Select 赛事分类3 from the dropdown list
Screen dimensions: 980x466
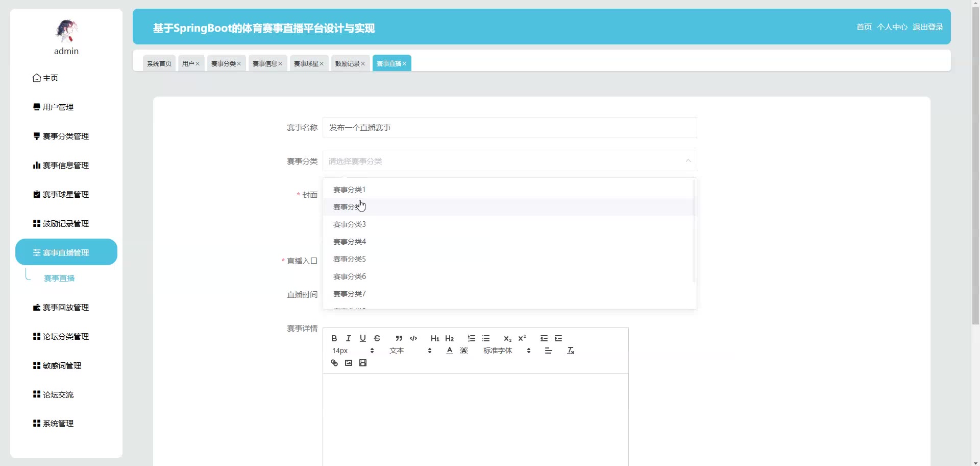tap(350, 224)
